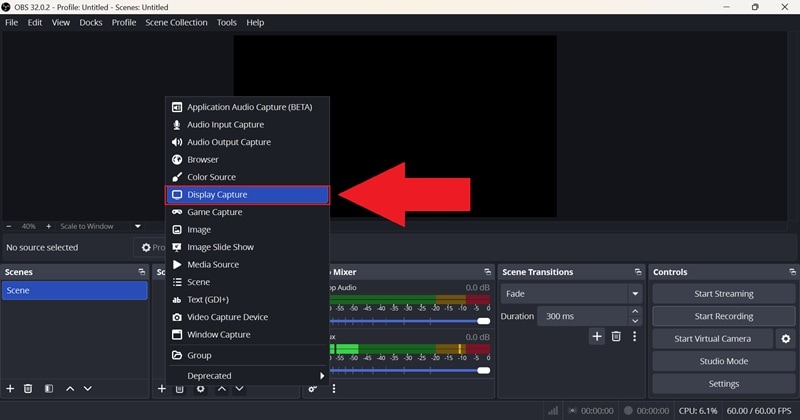Screen dimensions: 800x420
Task: Delete selected scene with trash icon
Action: 28,389
